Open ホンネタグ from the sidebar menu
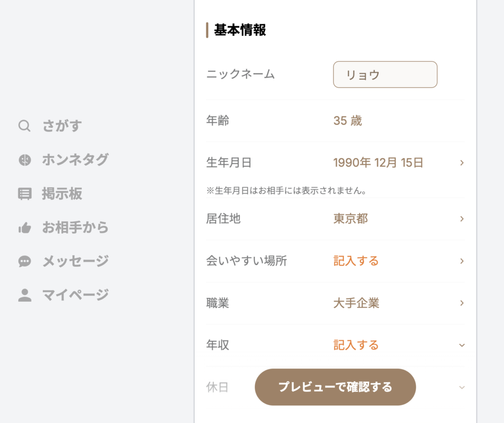This screenshot has width=504, height=423. [x=75, y=159]
